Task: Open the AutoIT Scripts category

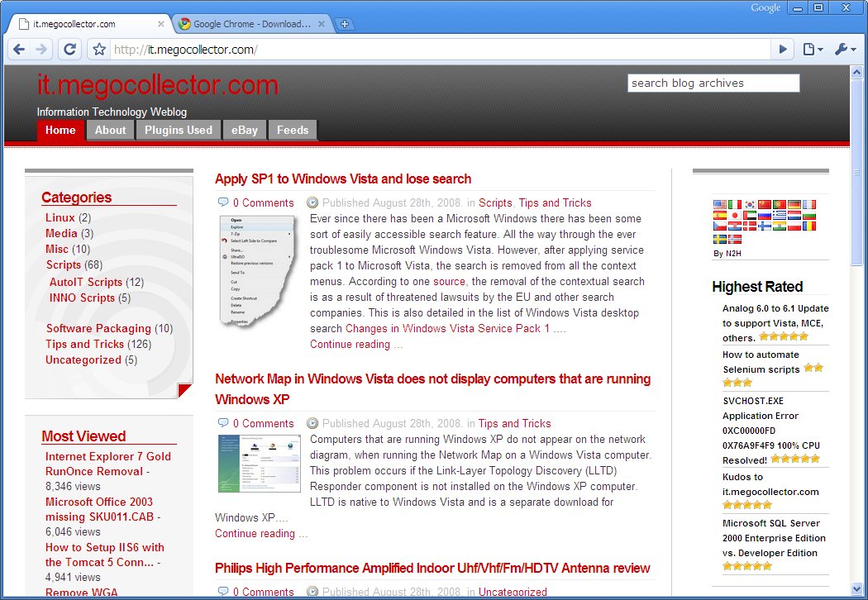Action: (x=86, y=282)
